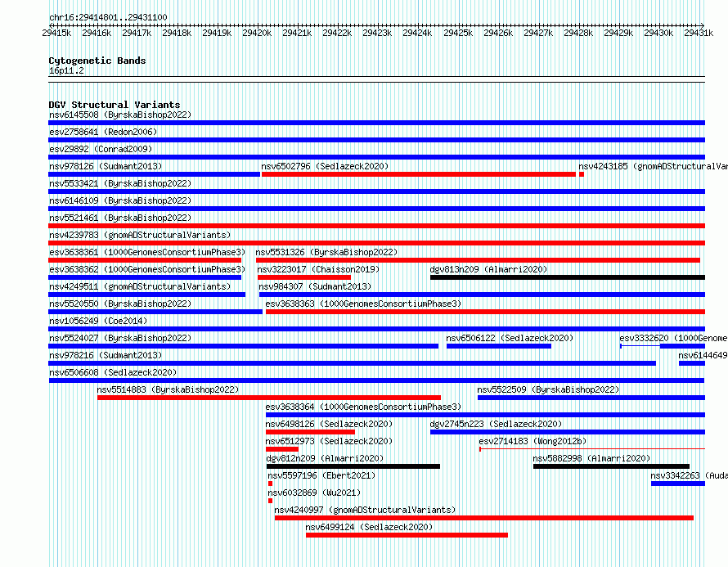This screenshot has height=567, width=728.
Task: Select the nsv5514883 (ByrskaBishop2022) label
Action: click(x=168, y=389)
